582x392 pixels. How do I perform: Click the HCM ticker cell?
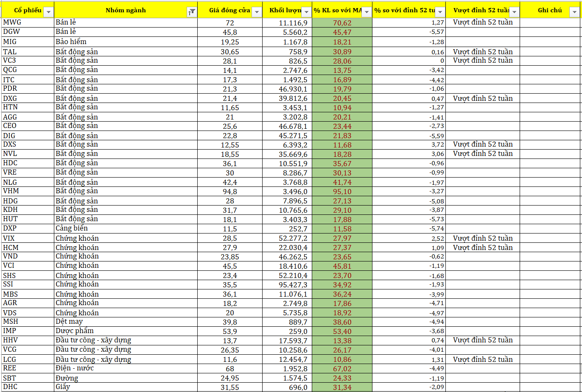(x=28, y=247)
